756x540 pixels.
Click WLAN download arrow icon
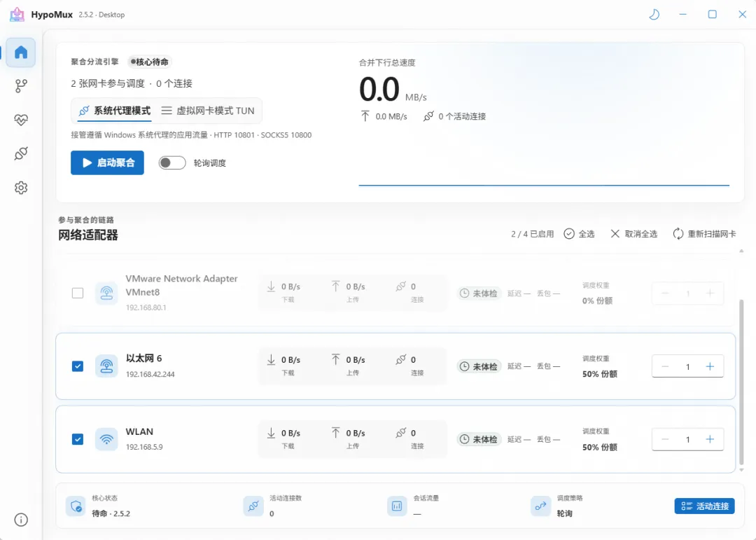(x=271, y=433)
